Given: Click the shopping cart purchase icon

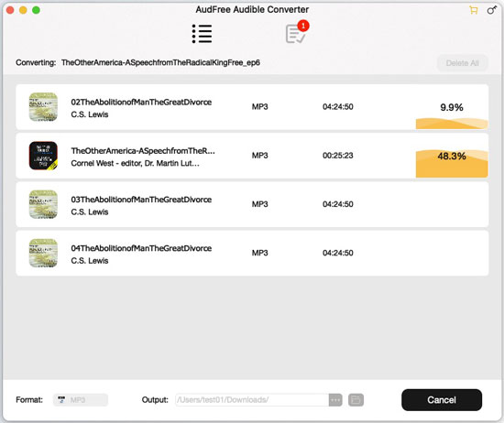Looking at the screenshot, I should (x=474, y=10).
